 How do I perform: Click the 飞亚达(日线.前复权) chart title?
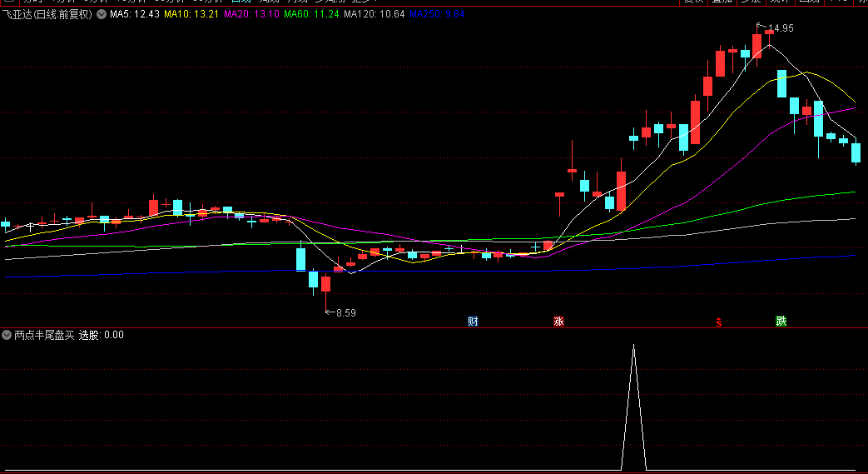point(47,14)
